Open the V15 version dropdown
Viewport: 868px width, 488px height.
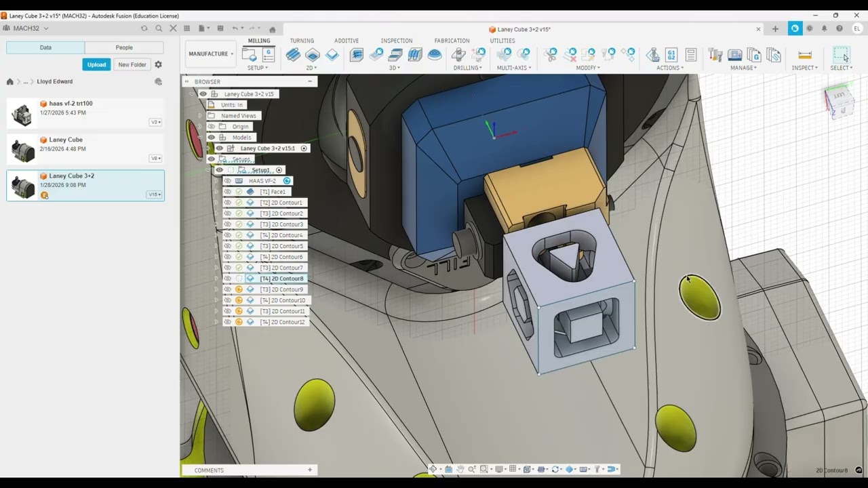(x=155, y=195)
